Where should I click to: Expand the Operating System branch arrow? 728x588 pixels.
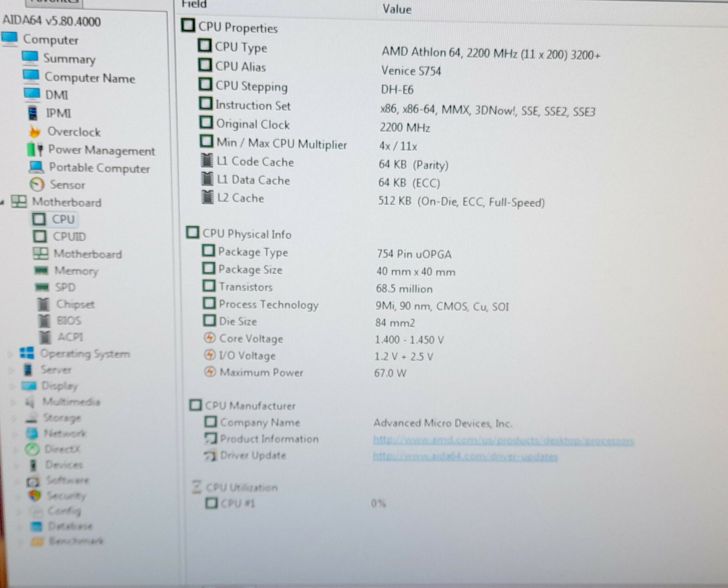(11, 353)
